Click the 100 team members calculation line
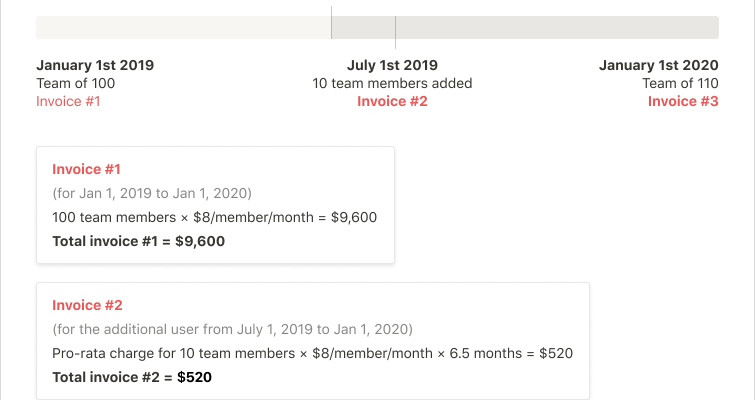 [x=214, y=217]
